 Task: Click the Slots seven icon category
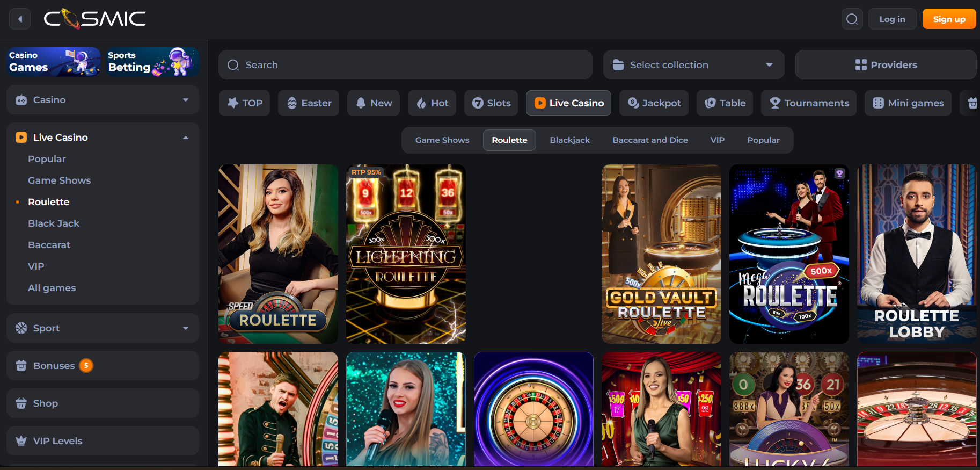478,103
